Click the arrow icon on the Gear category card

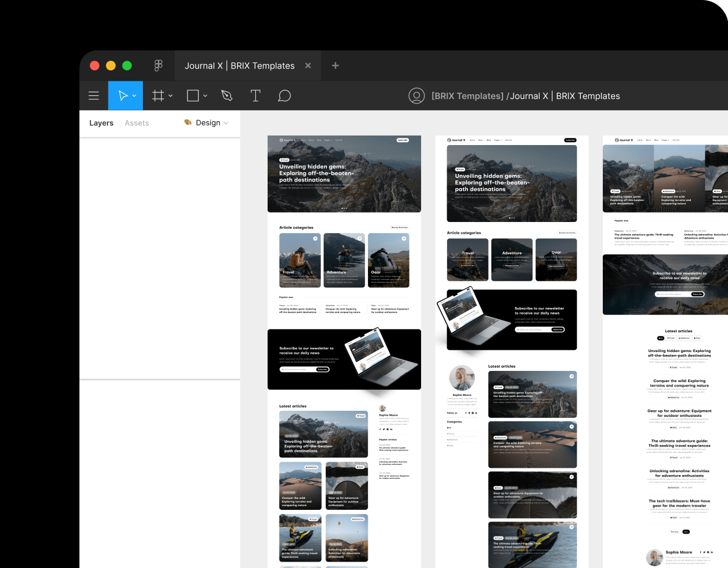404,239
